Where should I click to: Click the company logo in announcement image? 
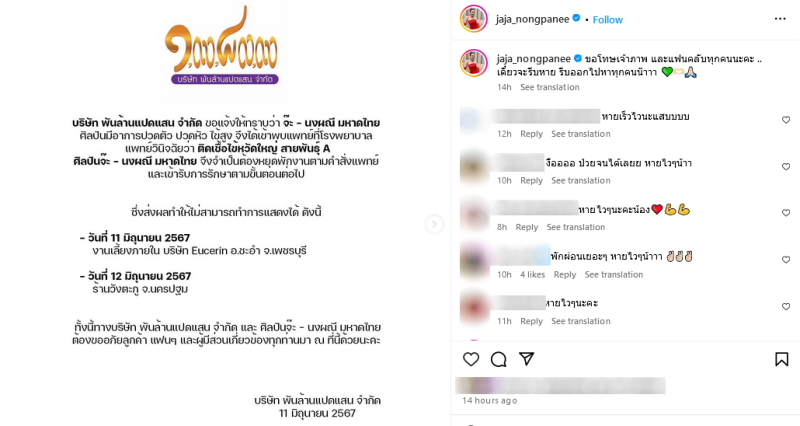[x=222, y=46]
